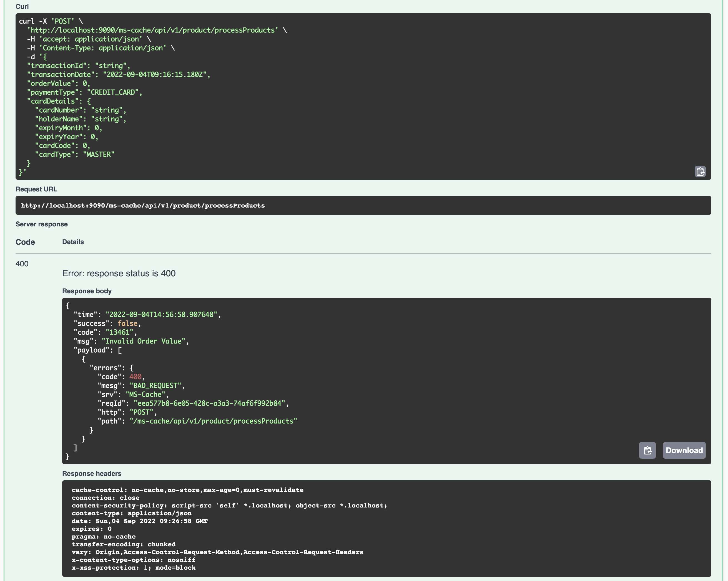The width and height of the screenshot is (728, 581).
Task: Click the Server response heading
Action: tap(42, 224)
